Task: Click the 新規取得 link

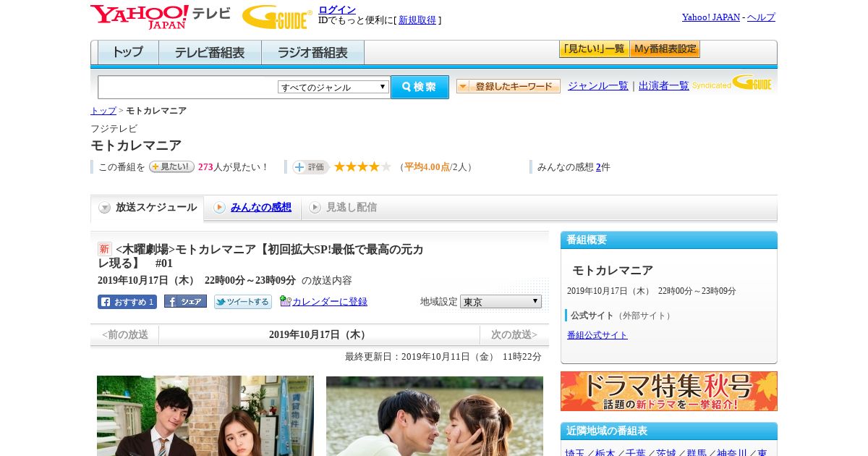Action: click(417, 20)
